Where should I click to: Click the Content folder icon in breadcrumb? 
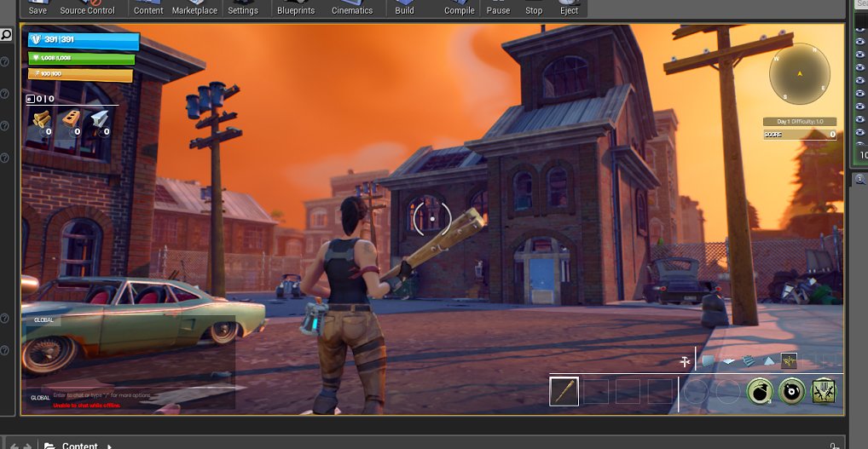click(x=49, y=446)
